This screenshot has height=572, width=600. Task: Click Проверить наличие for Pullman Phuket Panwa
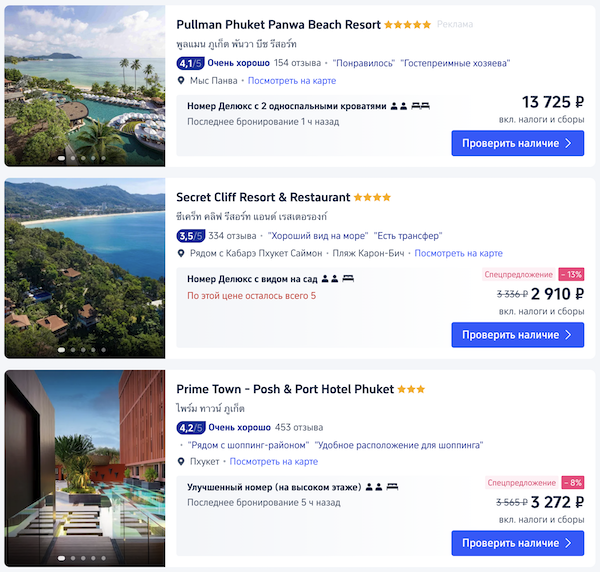(x=517, y=143)
